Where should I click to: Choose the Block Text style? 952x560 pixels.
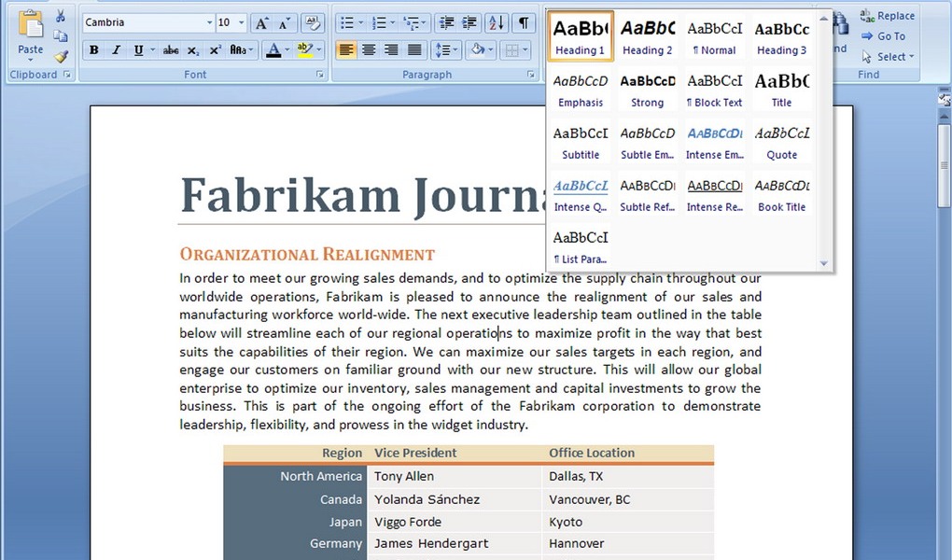tap(715, 90)
